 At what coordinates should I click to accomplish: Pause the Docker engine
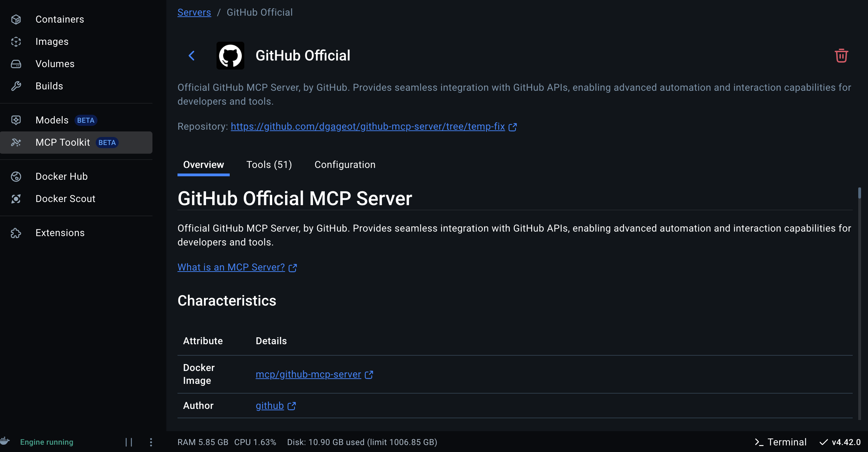[129, 442]
